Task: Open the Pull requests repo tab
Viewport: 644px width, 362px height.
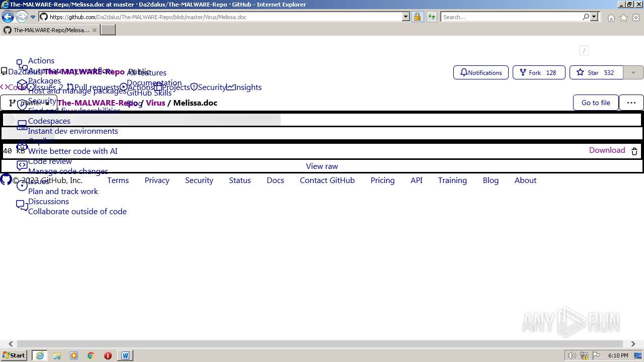Action: (93, 87)
